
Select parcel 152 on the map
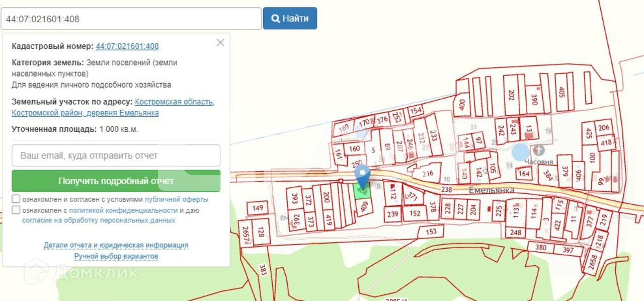coord(414,213)
